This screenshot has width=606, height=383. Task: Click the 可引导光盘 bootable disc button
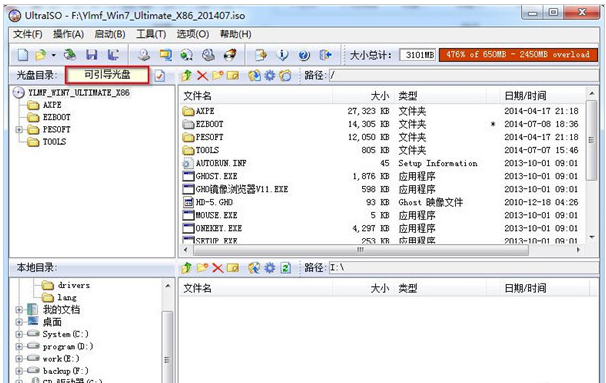click(x=107, y=75)
